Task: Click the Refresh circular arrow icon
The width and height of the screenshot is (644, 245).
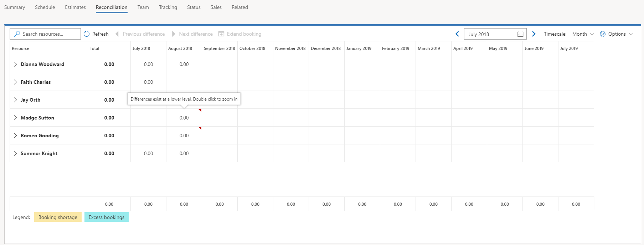Action: [x=87, y=34]
